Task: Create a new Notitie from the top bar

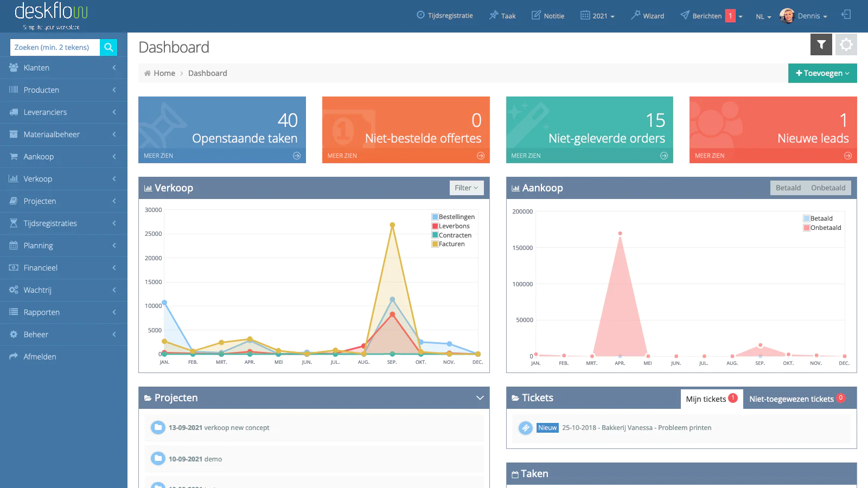Action: [548, 16]
